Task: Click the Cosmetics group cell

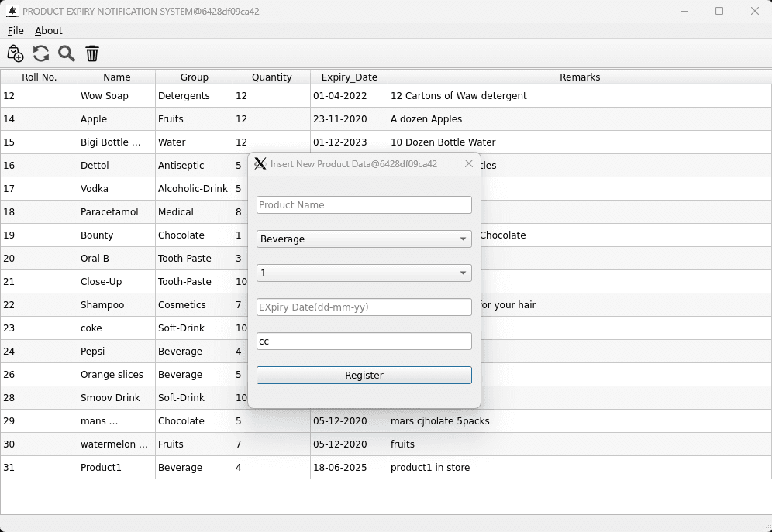Action: coord(194,305)
